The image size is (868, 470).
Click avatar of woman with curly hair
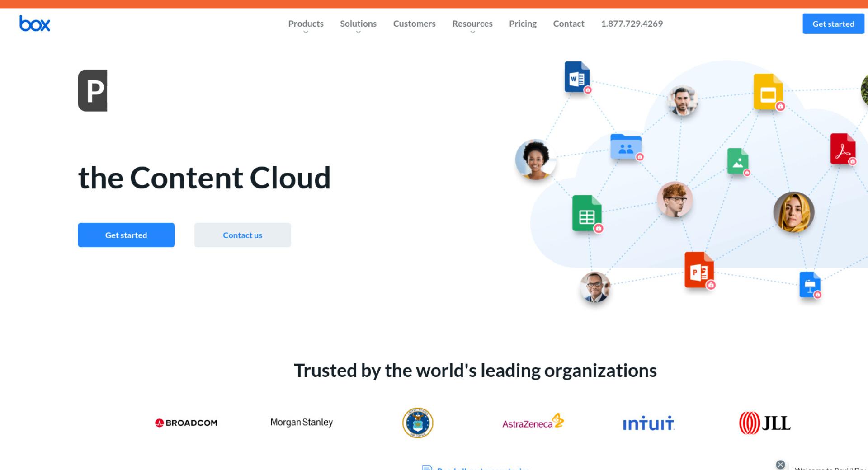[x=536, y=159]
